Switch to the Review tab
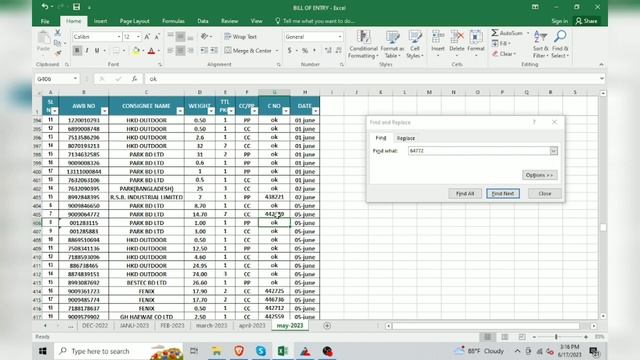This screenshot has width=640, height=360. pos(229,21)
